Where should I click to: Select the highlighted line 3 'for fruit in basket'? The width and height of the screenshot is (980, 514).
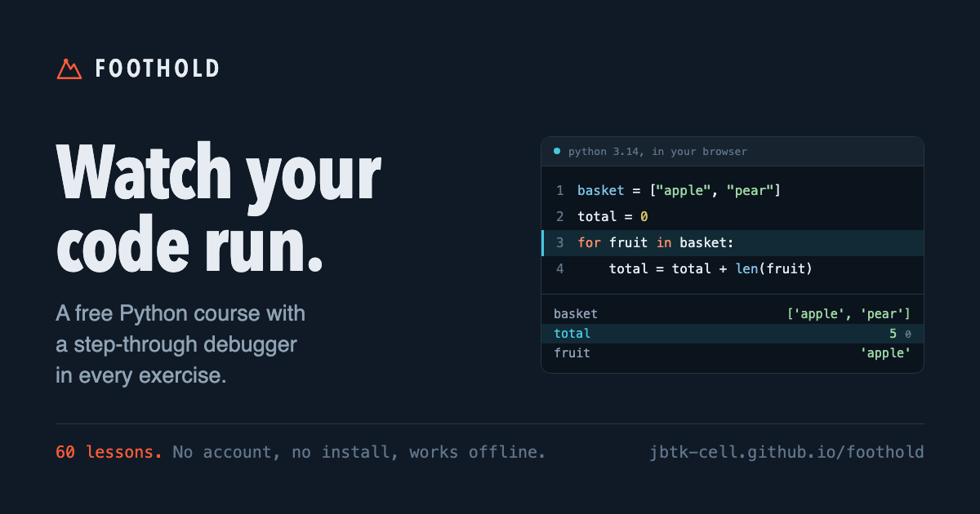point(733,243)
